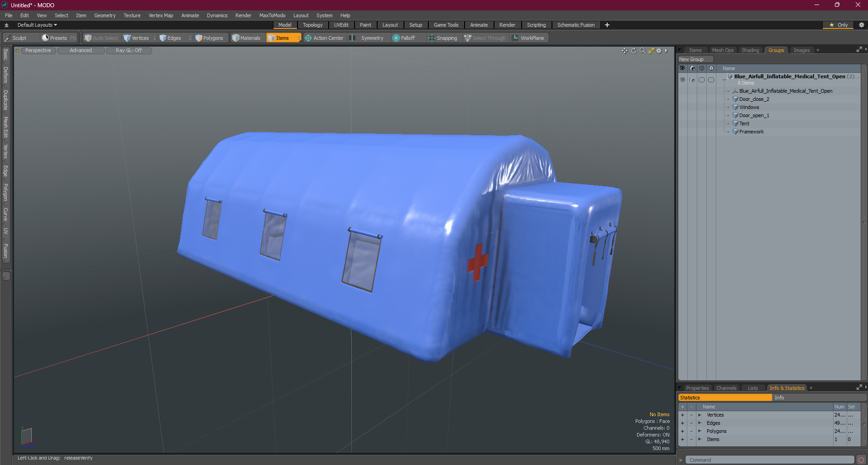868x465 pixels.
Task: Toggle the Only star button
Action: 839,25
